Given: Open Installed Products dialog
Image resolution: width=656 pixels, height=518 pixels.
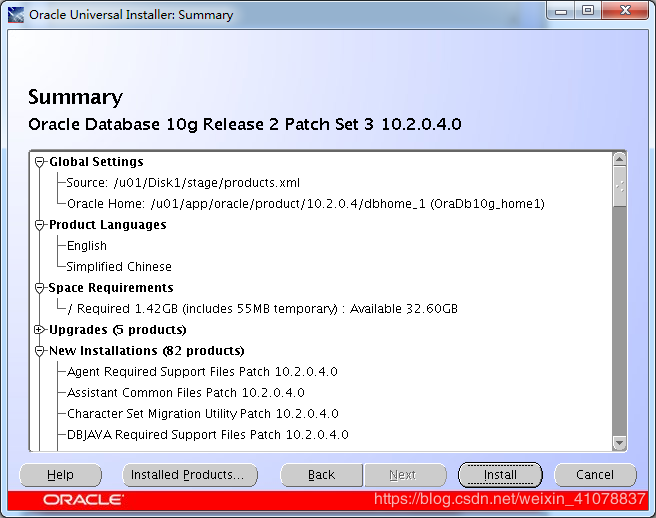Looking at the screenshot, I should (x=190, y=475).
